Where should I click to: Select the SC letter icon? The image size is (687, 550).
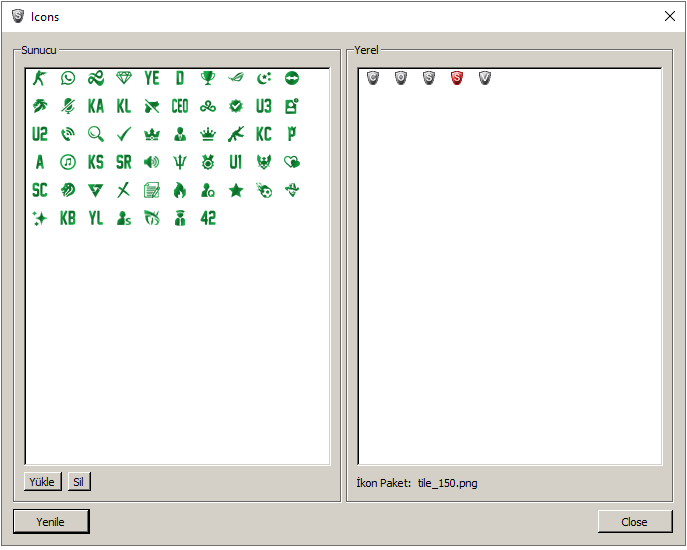[39, 191]
